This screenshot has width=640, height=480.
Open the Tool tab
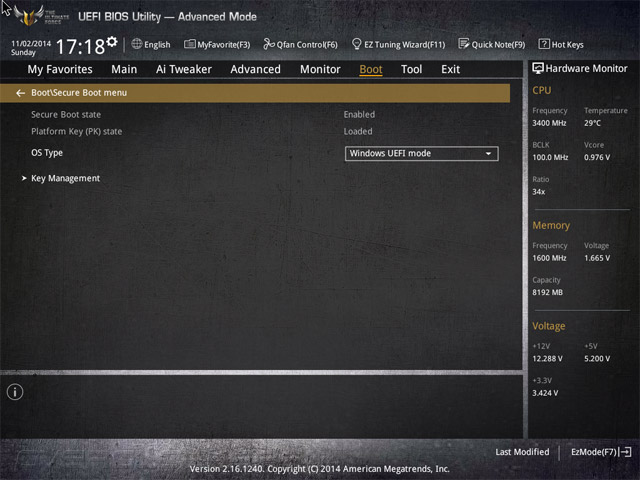(411, 69)
